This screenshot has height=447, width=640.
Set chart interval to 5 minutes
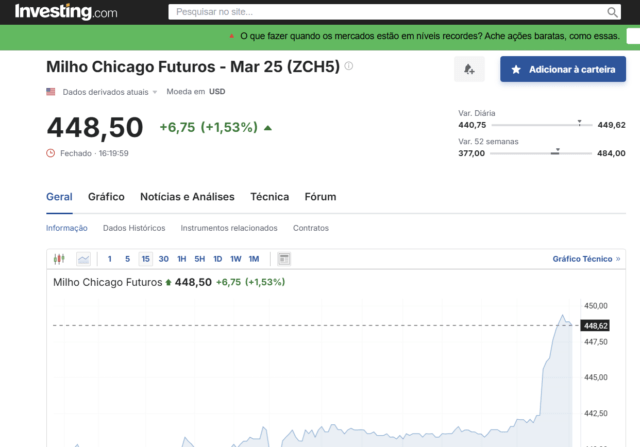[127, 259]
